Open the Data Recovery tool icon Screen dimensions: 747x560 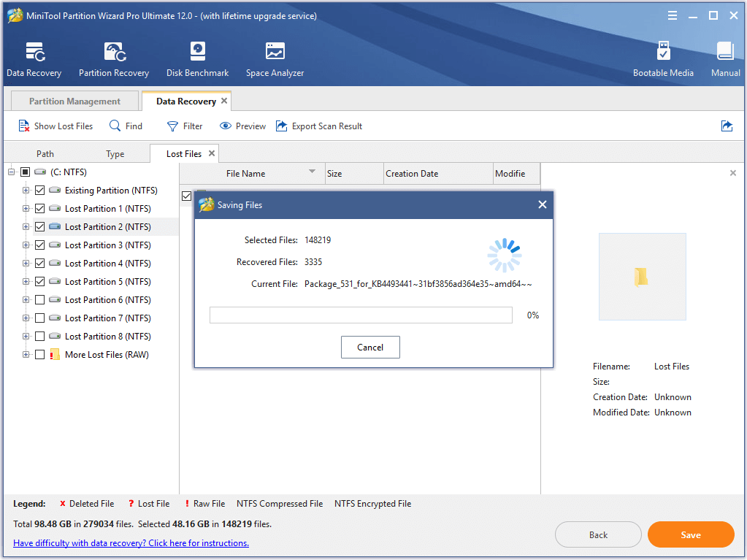34,53
